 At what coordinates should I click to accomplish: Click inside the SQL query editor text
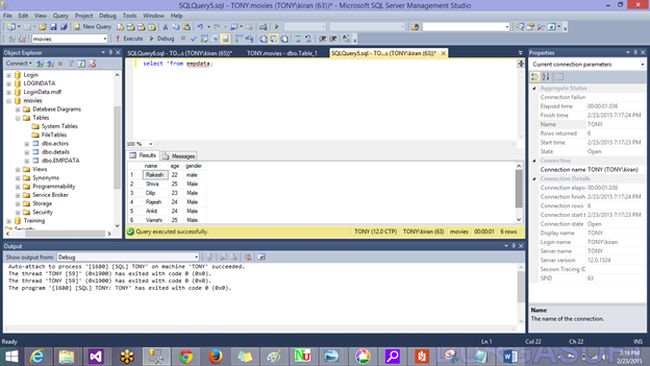click(x=178, y=63)
